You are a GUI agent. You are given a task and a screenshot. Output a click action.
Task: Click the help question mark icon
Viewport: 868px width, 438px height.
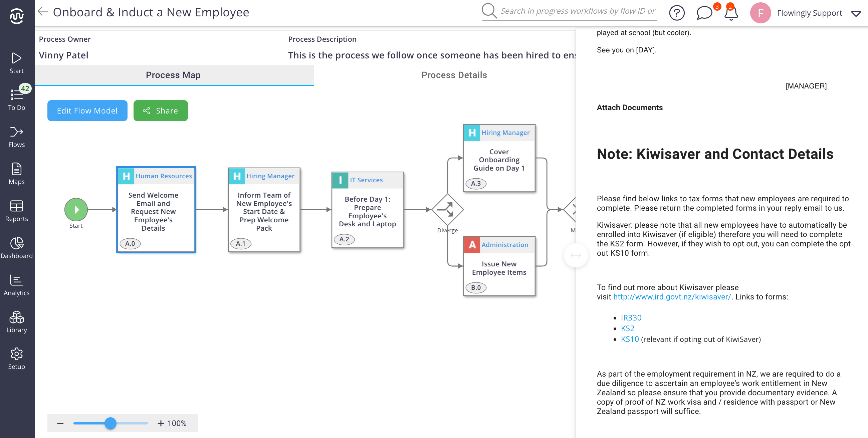[676, 13]
